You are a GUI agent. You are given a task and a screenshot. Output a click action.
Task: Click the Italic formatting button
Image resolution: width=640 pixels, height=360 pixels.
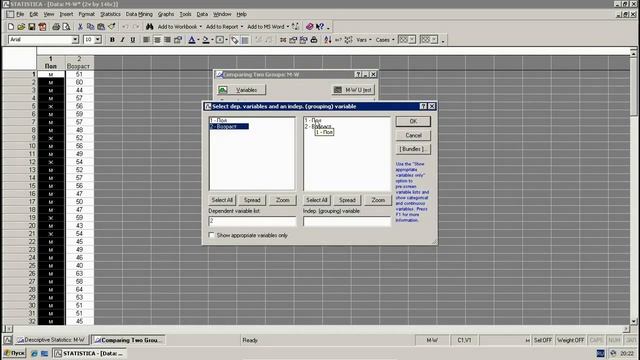(x=122, y=40)
